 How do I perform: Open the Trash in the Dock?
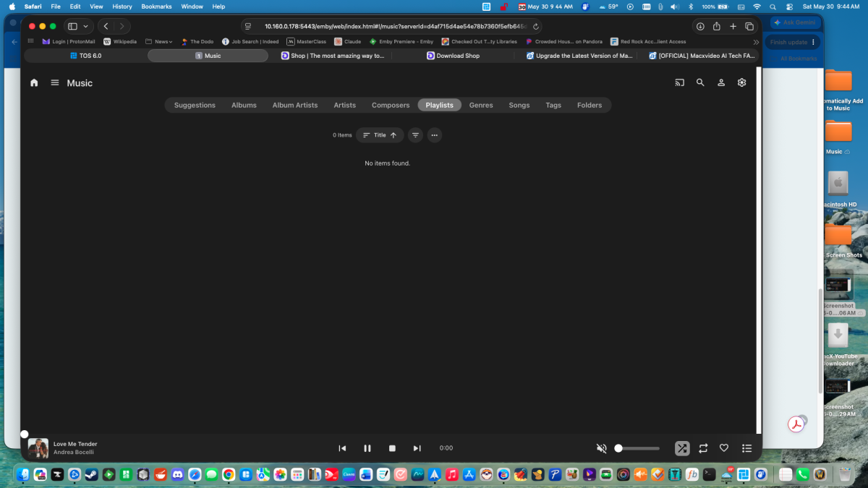point(845,474)
